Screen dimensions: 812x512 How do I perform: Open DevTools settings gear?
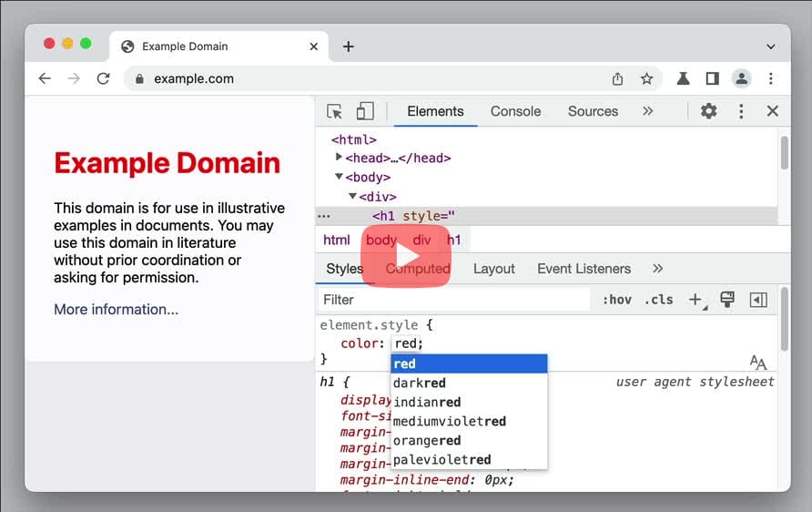[x=708, y=111]
